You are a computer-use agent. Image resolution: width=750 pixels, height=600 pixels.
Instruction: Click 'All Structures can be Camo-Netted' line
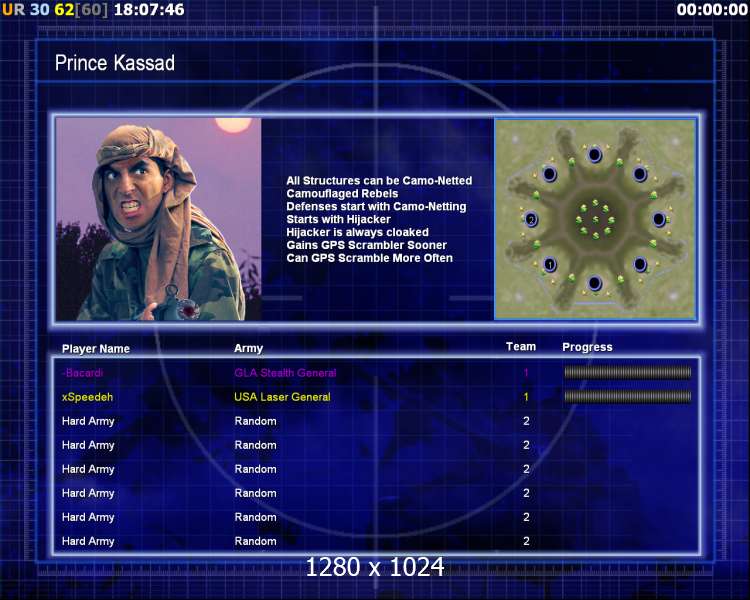(x=379, y=181)
